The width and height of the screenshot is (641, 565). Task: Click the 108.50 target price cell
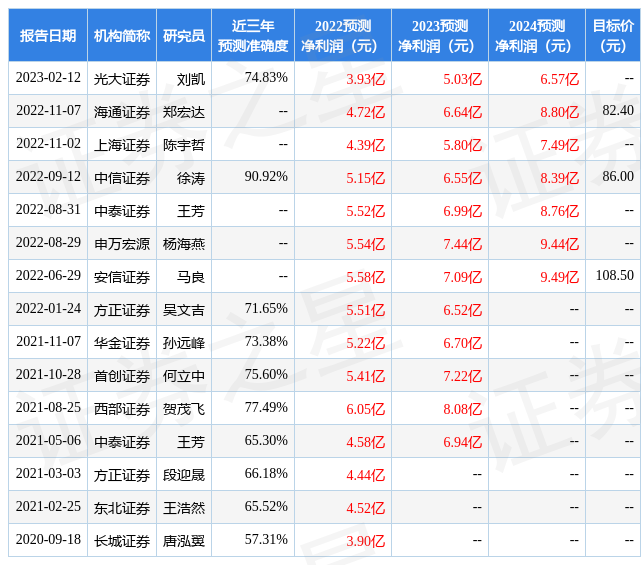(614, 275)
